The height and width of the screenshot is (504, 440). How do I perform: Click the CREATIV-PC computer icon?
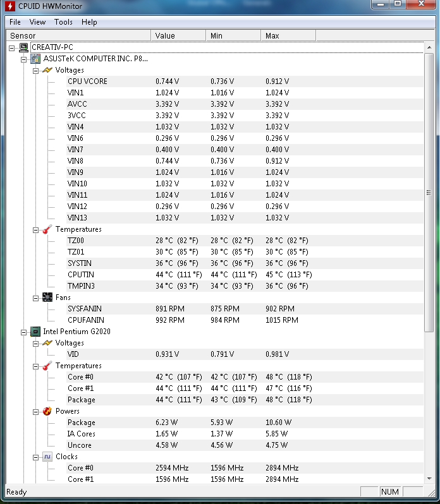pos(23,47)
